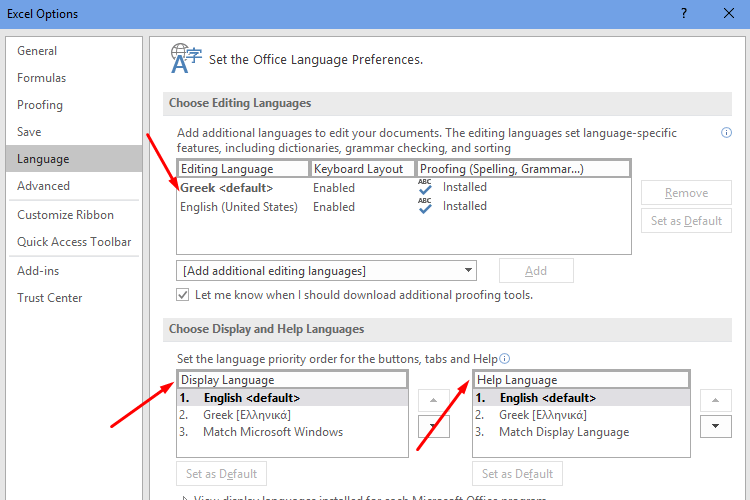Go to Proofing options
This screenshot has height=500, width=750.
coord(74,105)
